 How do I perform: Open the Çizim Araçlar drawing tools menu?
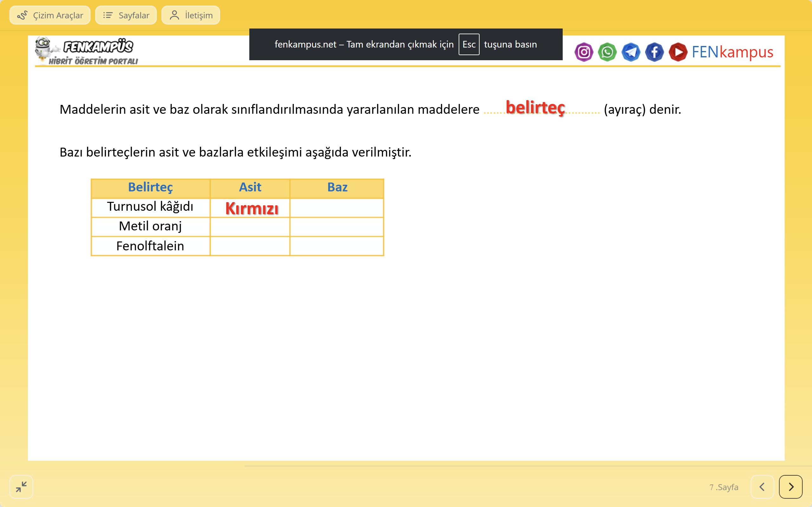click(50, 15)
